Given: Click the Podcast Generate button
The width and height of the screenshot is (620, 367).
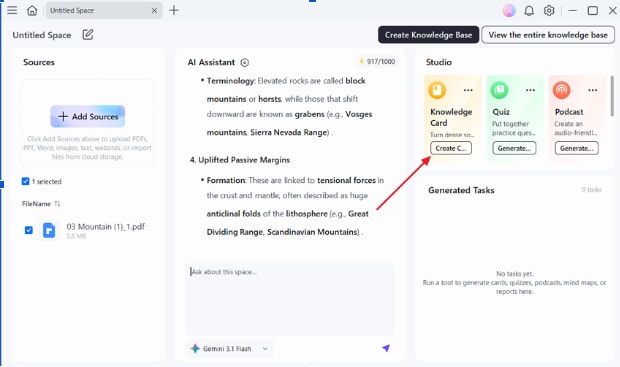Looking at the screenshot, I should [x=577, y=148].
